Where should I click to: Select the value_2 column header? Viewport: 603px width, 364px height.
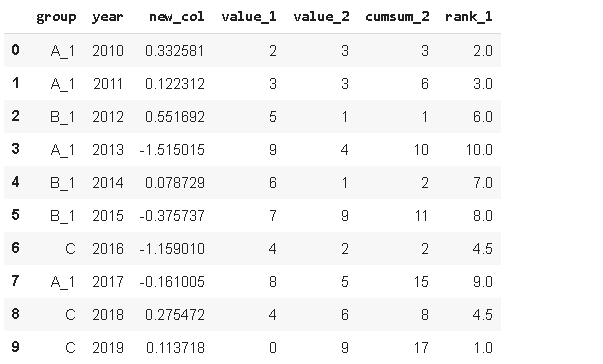(x=321, y=17)
